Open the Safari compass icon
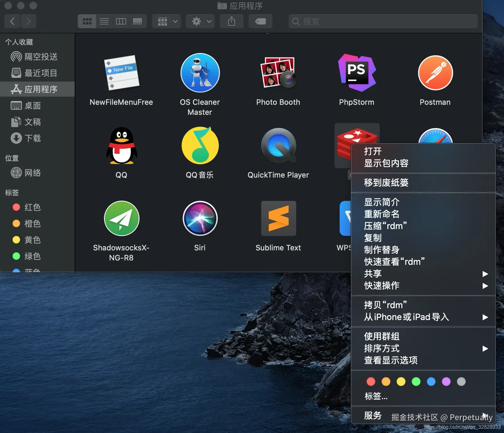This screenshot has width=504, height=433. point(435,136)
